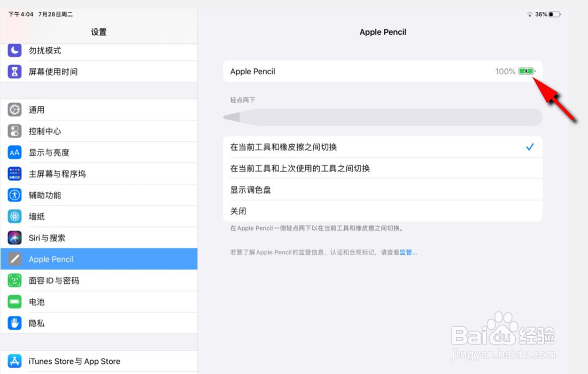Tap the Wallpaper flower icon
588x374 pixels.
[14, 216]
